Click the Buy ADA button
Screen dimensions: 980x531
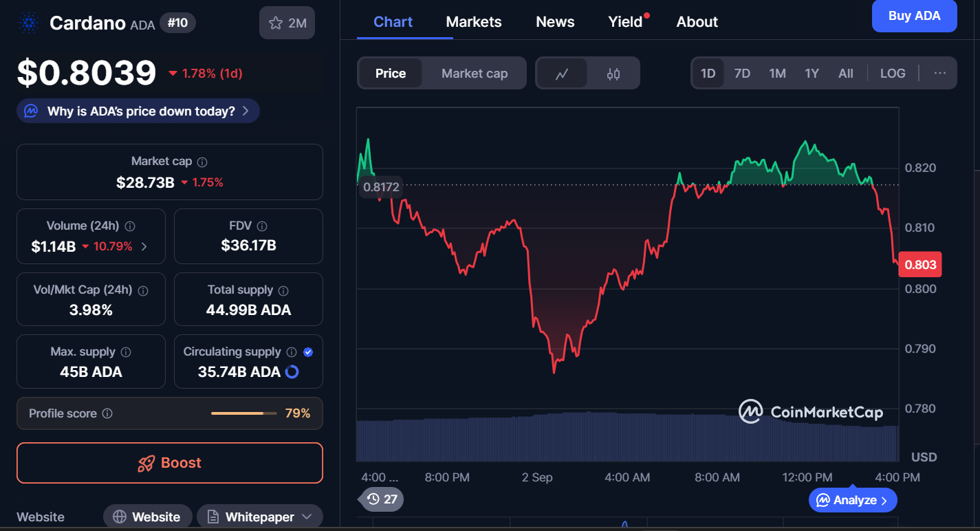pos(914,16)
